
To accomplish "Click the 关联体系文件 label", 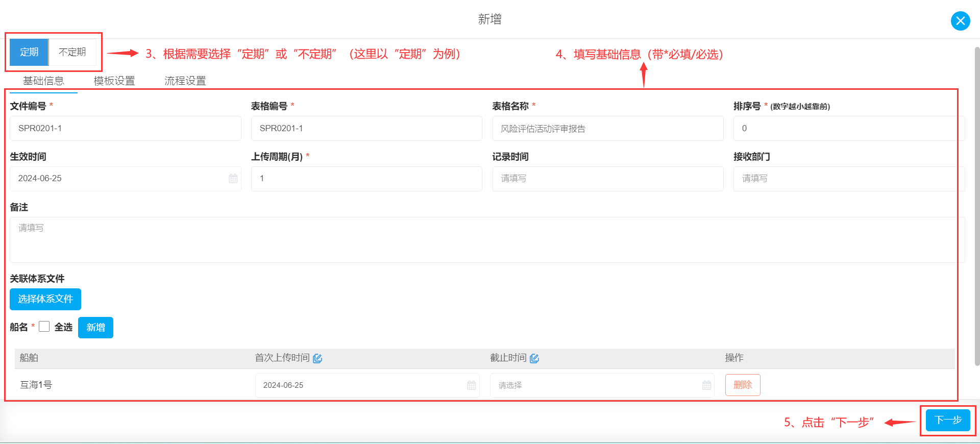I will click(37, 279).
